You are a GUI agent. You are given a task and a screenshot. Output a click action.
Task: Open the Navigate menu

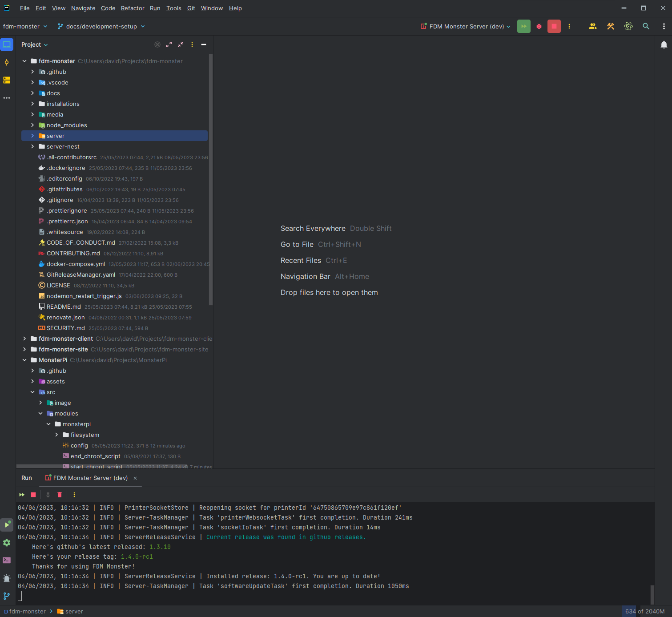pos(83,8)
